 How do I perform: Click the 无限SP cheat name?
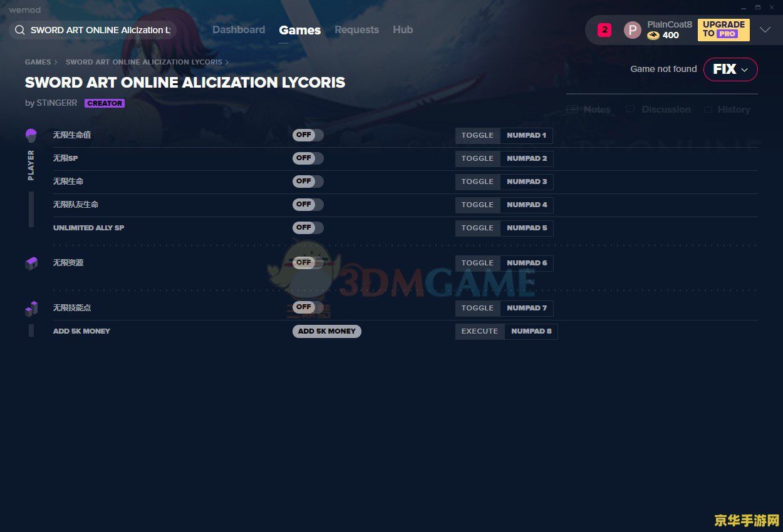[x=66, y=158]
